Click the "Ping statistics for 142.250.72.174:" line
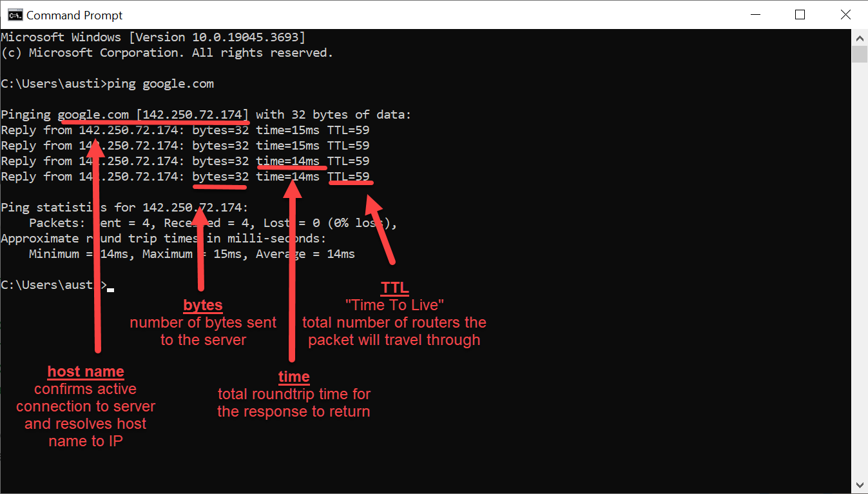868x494 pixels. pyautogui.click(x=124, y=208)
